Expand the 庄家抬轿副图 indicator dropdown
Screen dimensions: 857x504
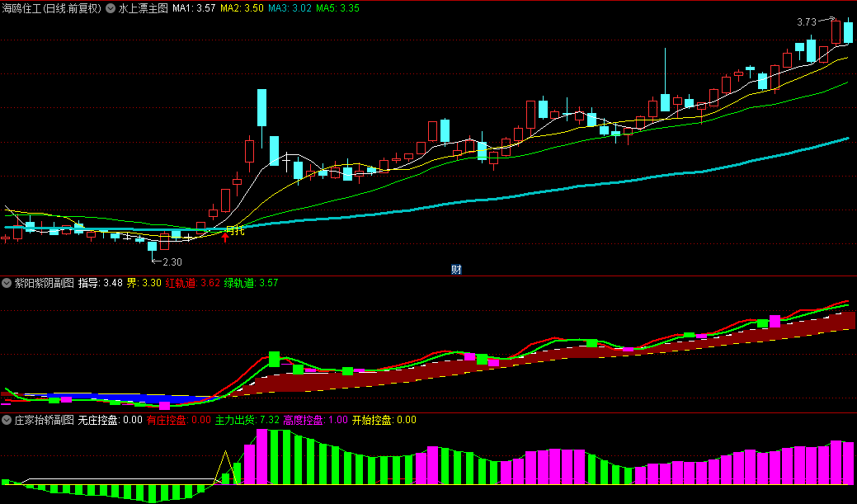(7, 420)
